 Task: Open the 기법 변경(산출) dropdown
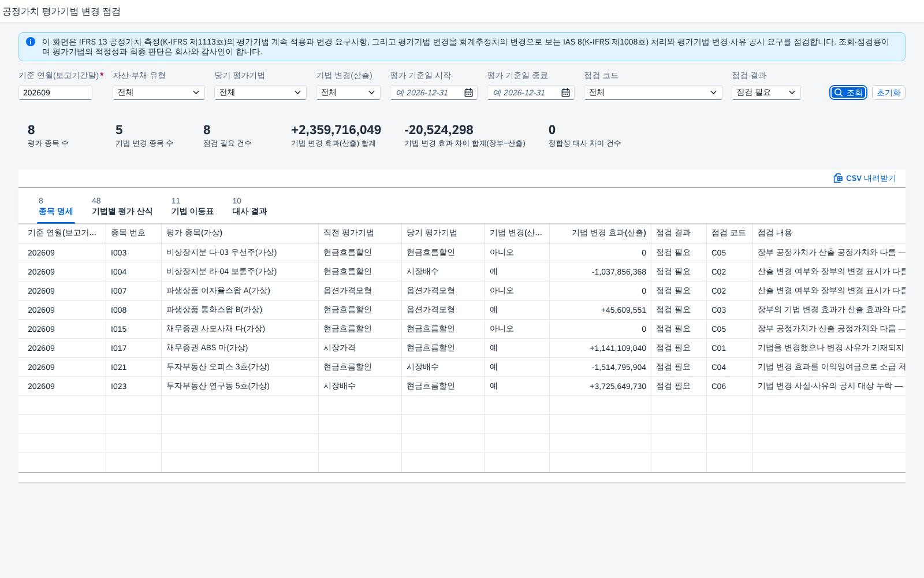[348, 92]
